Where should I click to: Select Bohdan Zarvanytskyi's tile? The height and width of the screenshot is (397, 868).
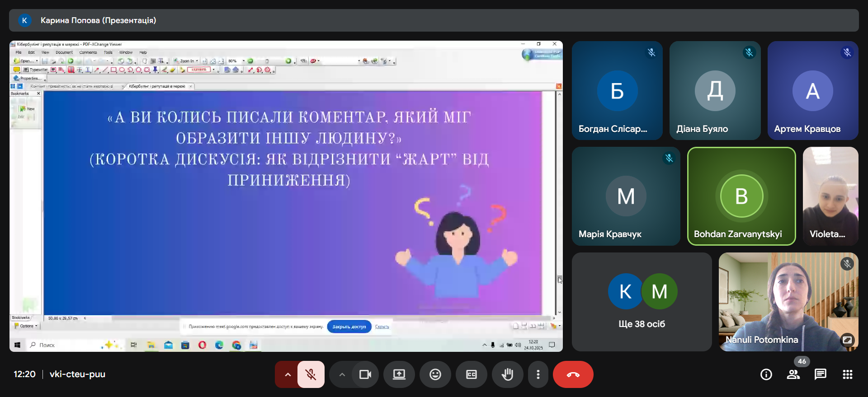pyautogui.click(x=741, y=196)
